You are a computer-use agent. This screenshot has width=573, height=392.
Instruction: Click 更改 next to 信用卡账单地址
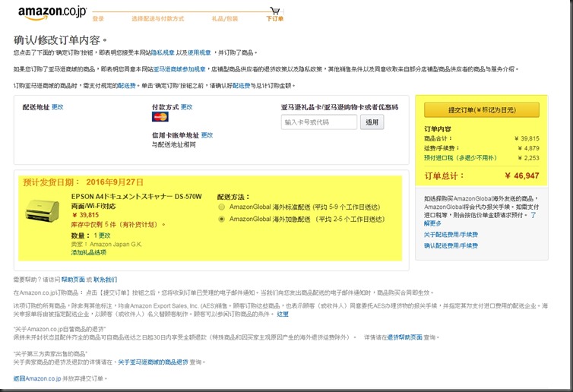tap(207, 134)
